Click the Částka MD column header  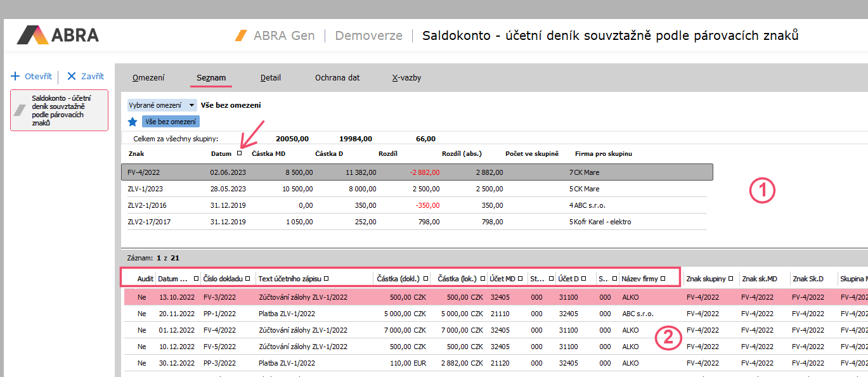[268, 153]
